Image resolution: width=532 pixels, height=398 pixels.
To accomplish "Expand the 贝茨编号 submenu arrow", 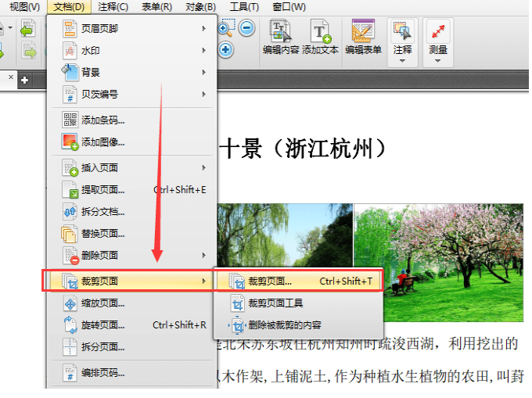I will click(x=204, y=95).
